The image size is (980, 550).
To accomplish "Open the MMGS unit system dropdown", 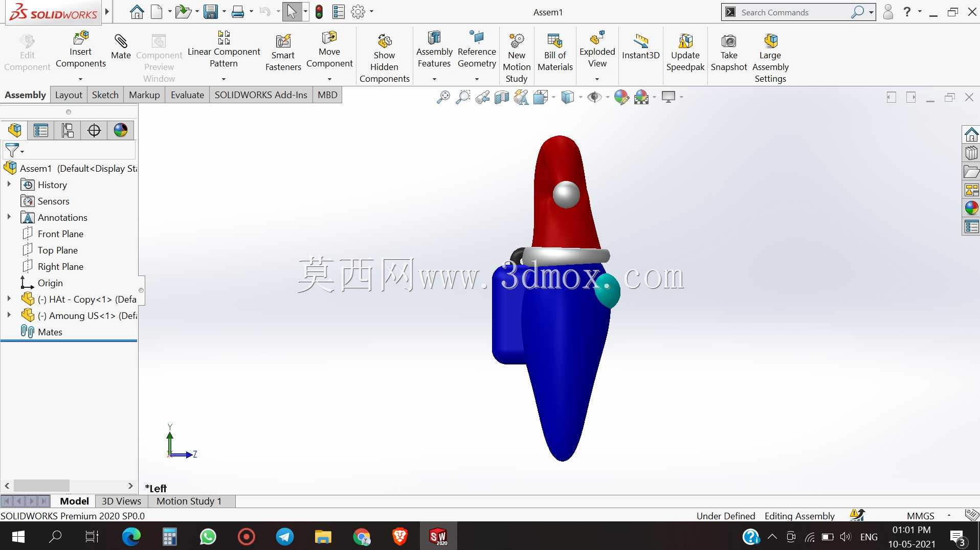I will click(x=949, y=515).
